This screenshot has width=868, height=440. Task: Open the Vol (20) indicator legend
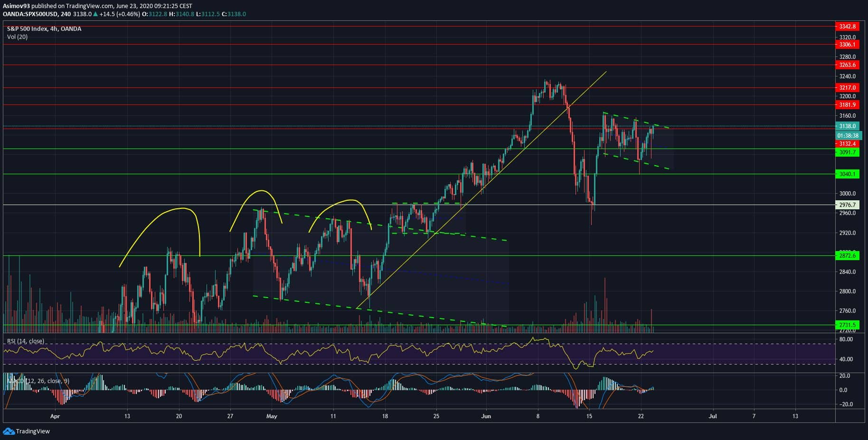(x=17, y=37)
